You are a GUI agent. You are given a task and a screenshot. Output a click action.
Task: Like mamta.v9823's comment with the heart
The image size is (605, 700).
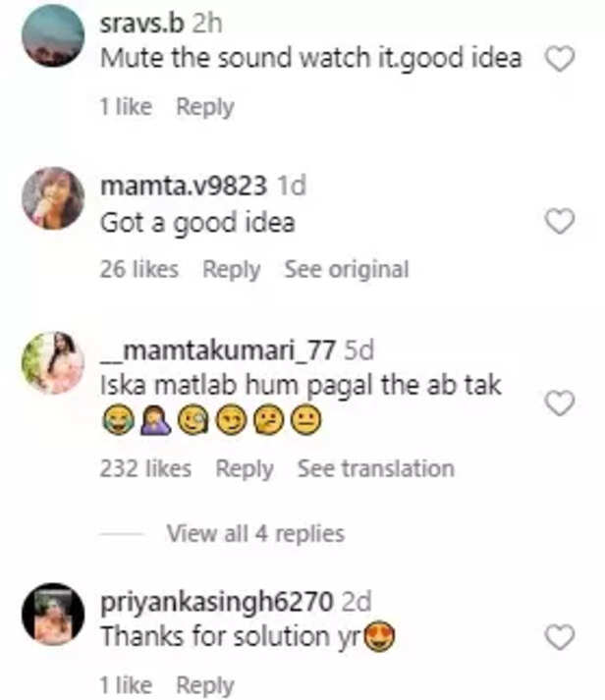click(559, 223)
